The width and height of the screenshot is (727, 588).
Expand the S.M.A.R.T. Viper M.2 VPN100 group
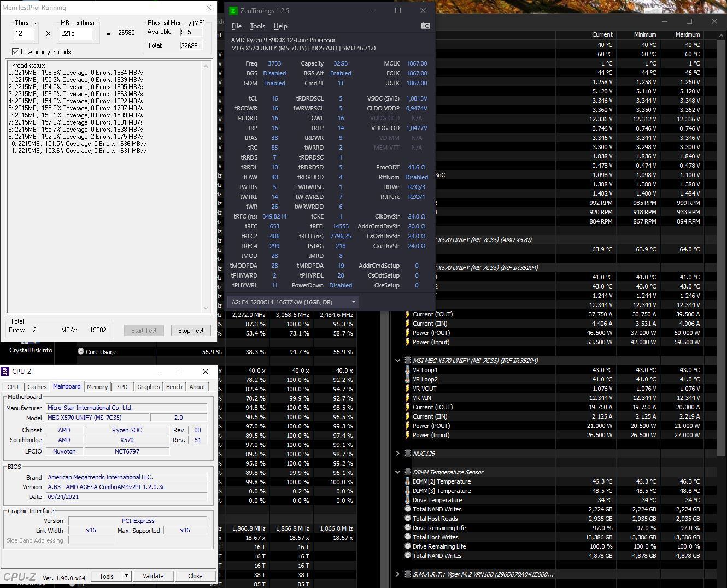[x=397, y=574]
